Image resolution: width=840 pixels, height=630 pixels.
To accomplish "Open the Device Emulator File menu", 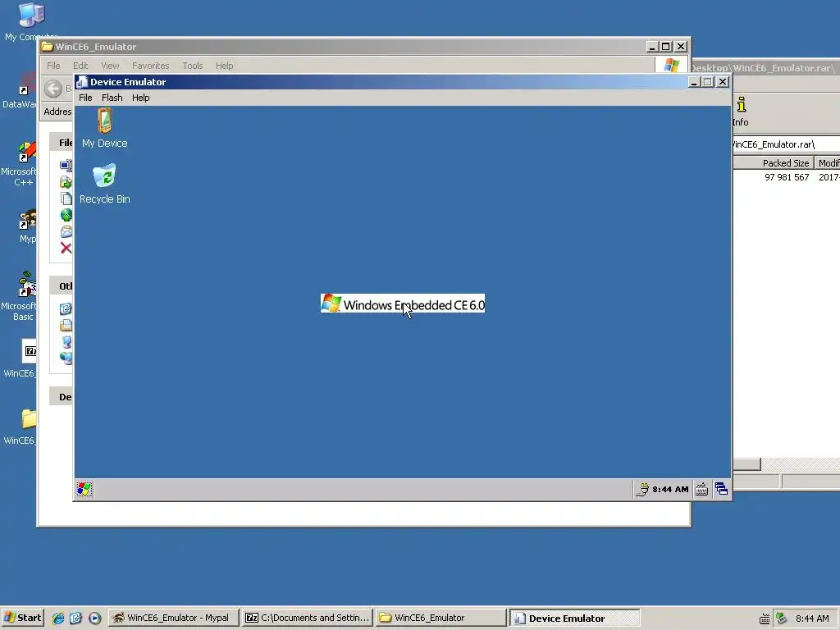I will point(85,98).
